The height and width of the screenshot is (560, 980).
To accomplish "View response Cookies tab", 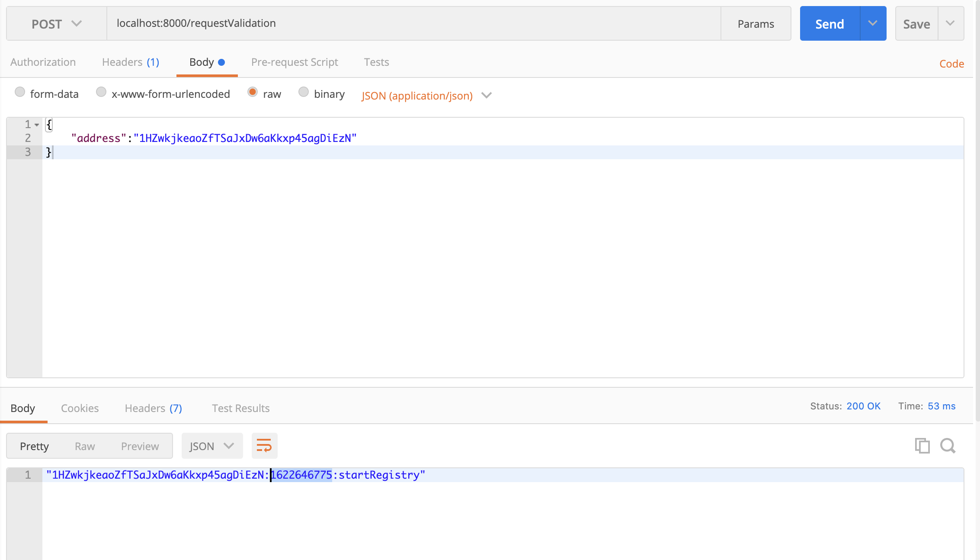I will tap(80, 408).
